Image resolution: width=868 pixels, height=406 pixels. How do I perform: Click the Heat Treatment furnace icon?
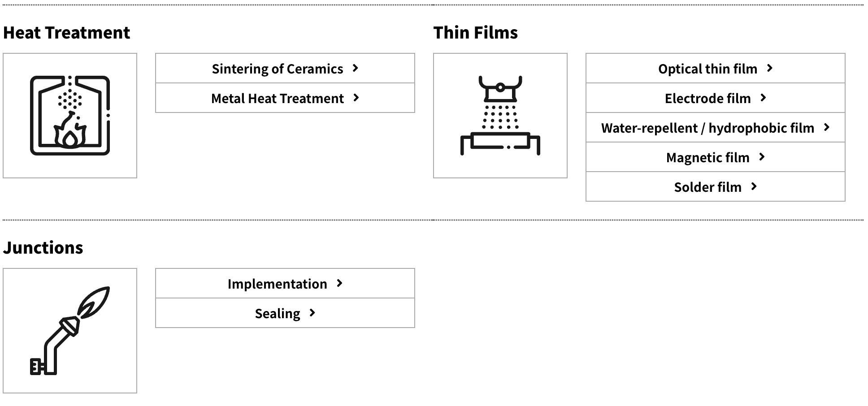[x=70, y=116]
